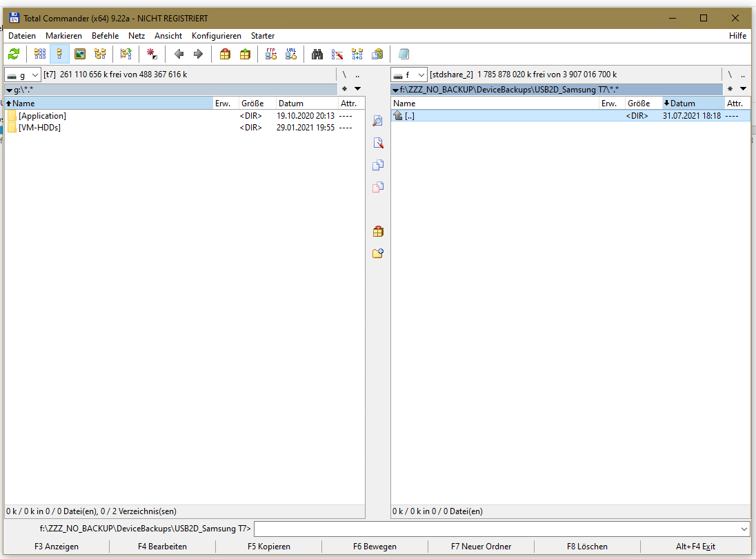
Task: Select the [..] parent entry in right panel
Action: click(570, 116)
